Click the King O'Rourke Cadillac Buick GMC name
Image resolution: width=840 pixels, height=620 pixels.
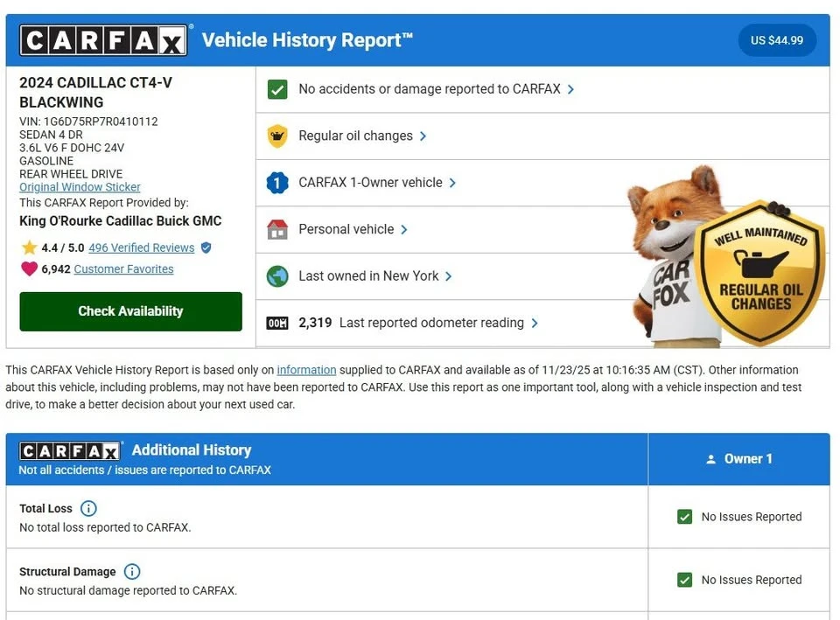tap(121, 220)
